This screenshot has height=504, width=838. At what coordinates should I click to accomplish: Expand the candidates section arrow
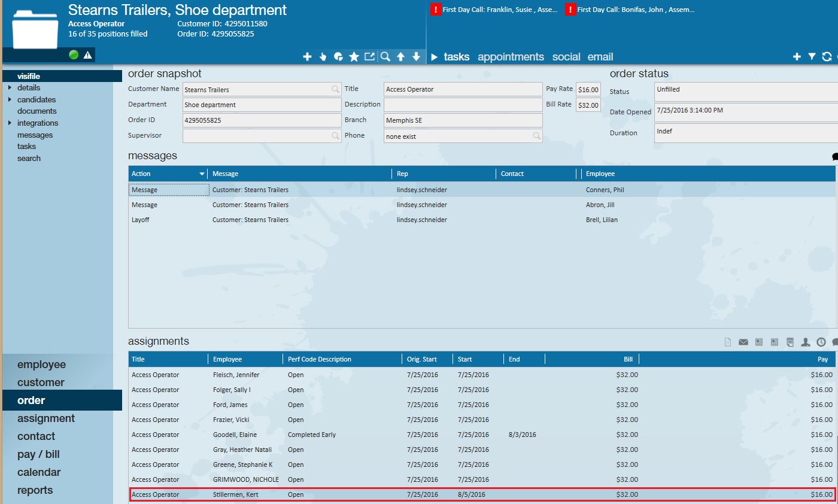[10, 99]
